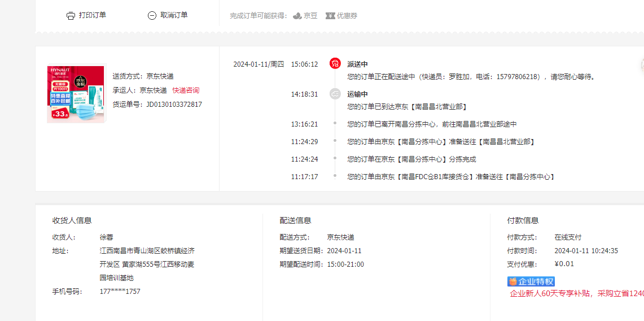The width and height of the screenshot is (644, 321).
Task: Click the timeline dot beside 11:24:24
Action: (335, 158)
